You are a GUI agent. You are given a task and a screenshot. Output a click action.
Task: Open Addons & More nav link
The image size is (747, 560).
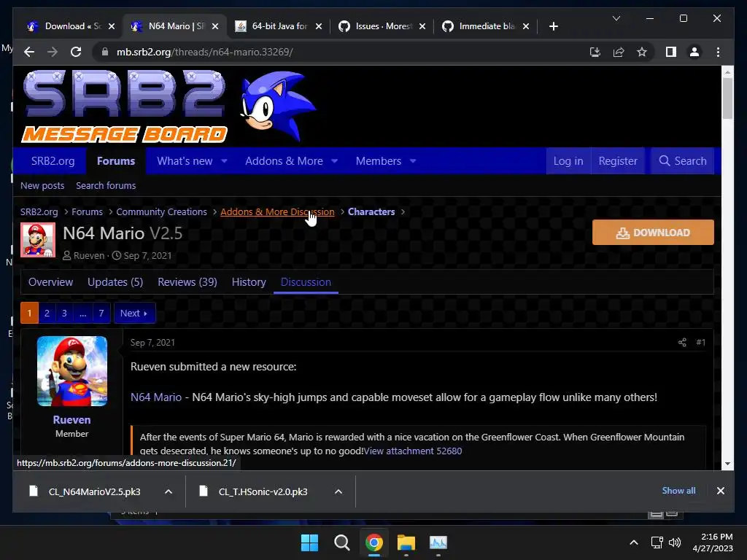[284, 161]
